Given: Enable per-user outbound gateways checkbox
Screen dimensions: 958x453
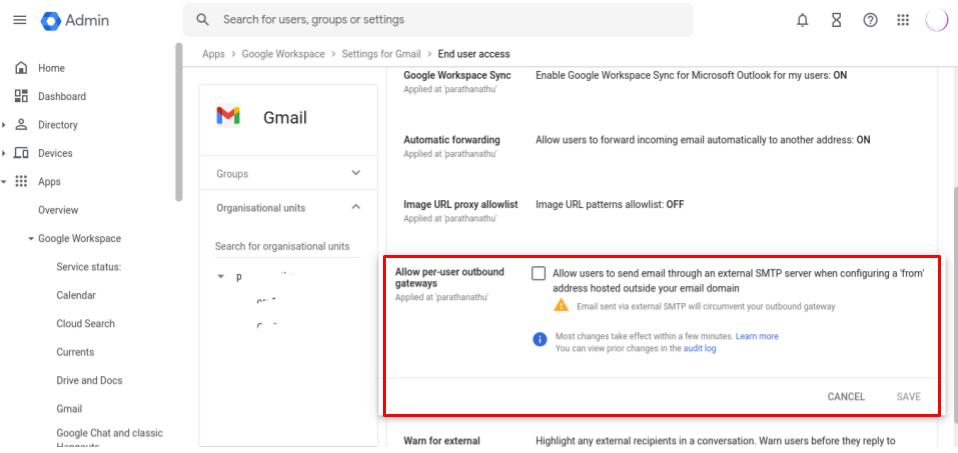Looking at the screenshot, I should (538, 274).
